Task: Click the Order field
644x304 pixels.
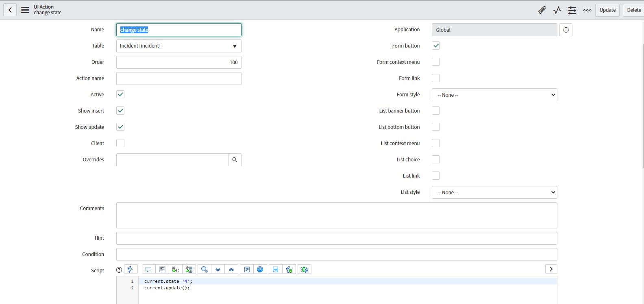Action: (x=179, y=62)
